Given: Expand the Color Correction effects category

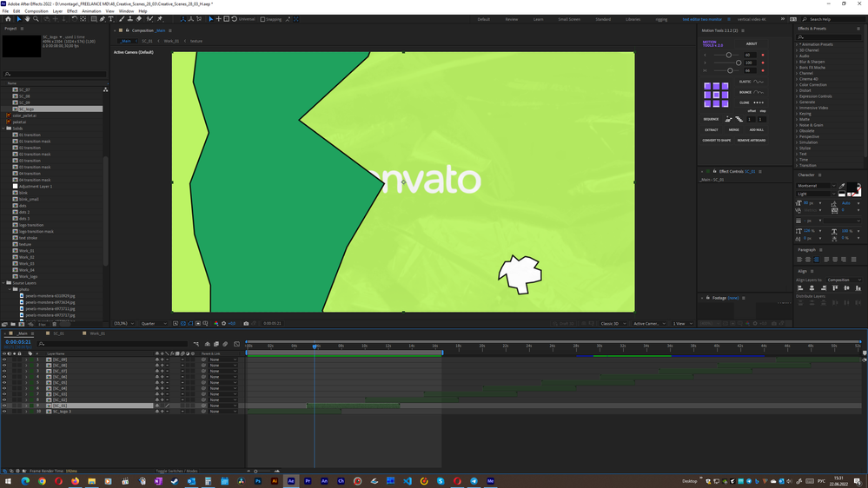Looking at the screenshot, I should [797, 84].
